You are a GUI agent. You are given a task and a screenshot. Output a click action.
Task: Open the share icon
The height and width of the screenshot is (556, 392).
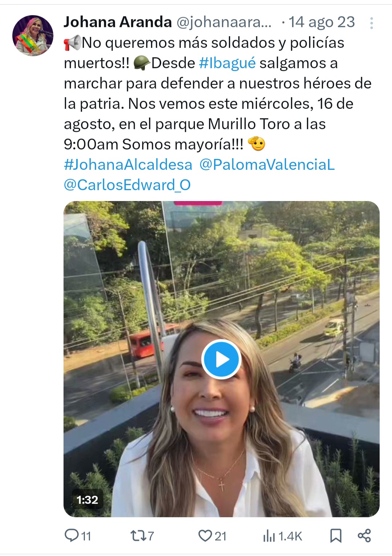(364, 536)
